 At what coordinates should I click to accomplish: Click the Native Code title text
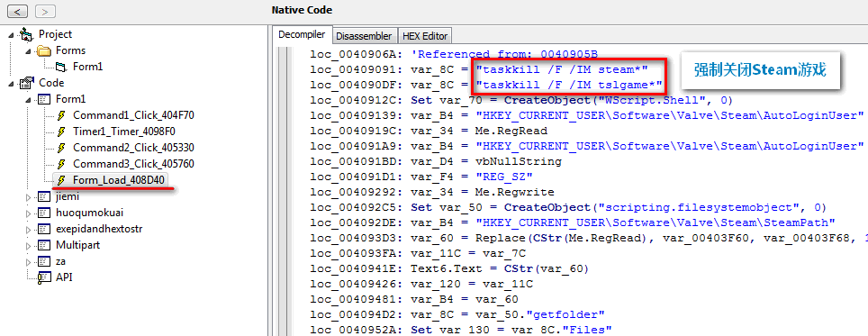302,10
